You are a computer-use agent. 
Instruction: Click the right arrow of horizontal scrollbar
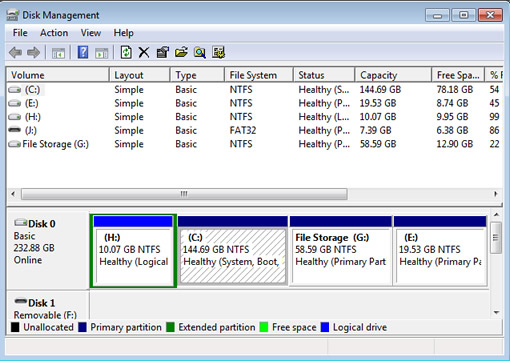click(496, 194)
